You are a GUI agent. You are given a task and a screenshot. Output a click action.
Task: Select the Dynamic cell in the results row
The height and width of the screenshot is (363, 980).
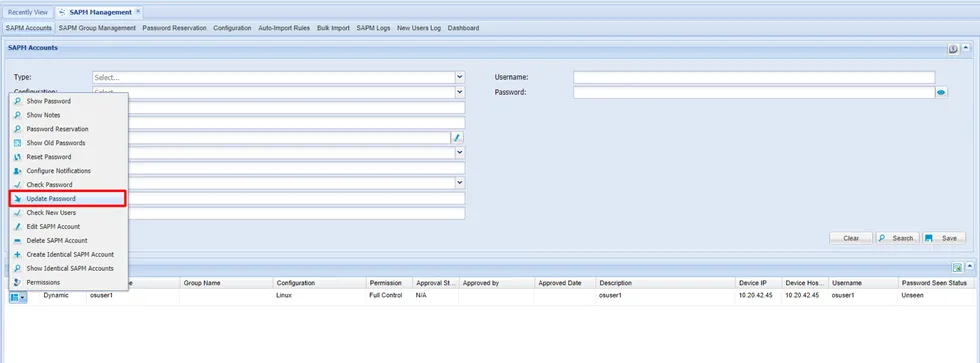click(x=56, y=296)
